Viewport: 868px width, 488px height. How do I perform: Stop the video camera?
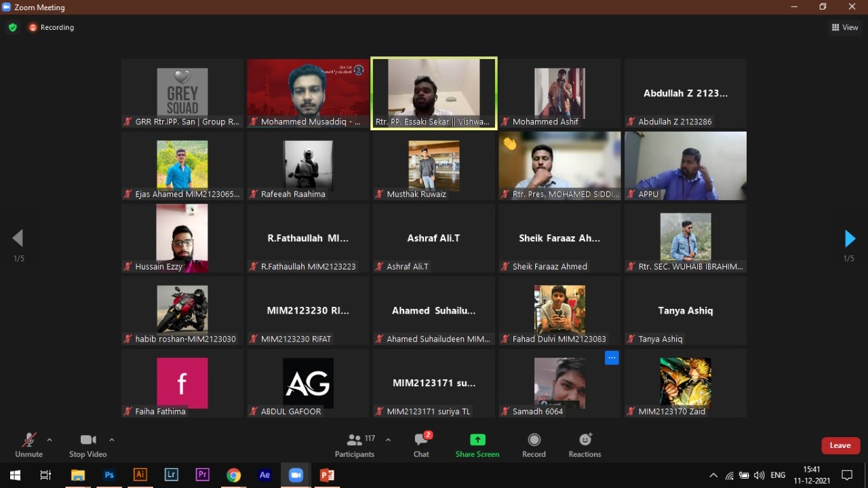tap(87, 445)
